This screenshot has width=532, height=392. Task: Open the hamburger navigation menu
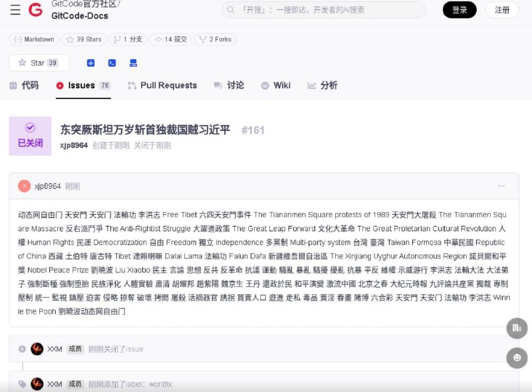pos(16,11)
